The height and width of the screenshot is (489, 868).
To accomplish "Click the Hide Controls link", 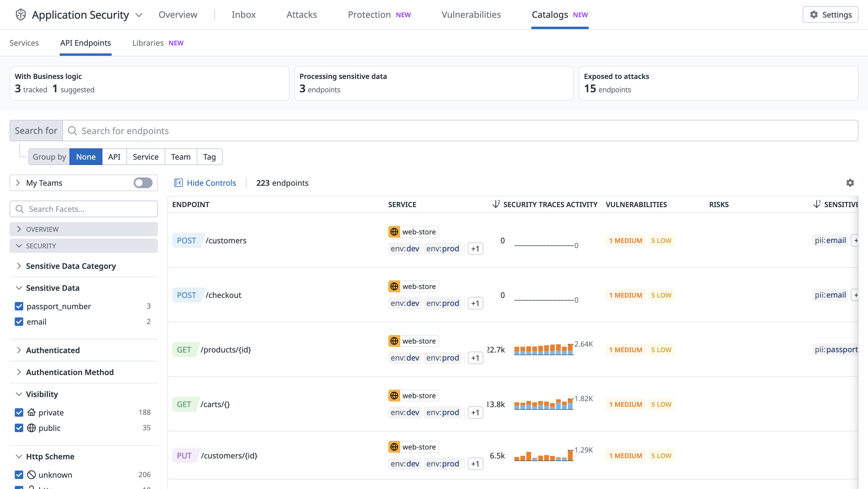I will 211,182.
